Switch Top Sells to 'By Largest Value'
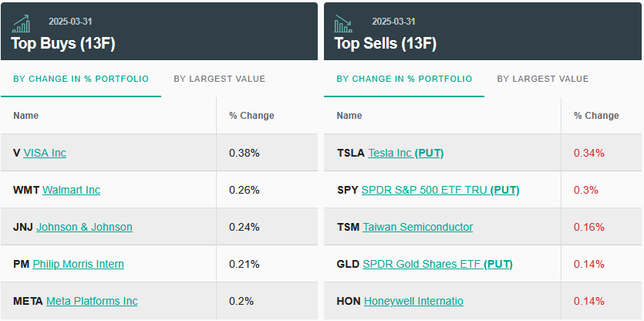Image resolution: width=644 pixels, height=321 pixels. [543, 79]
